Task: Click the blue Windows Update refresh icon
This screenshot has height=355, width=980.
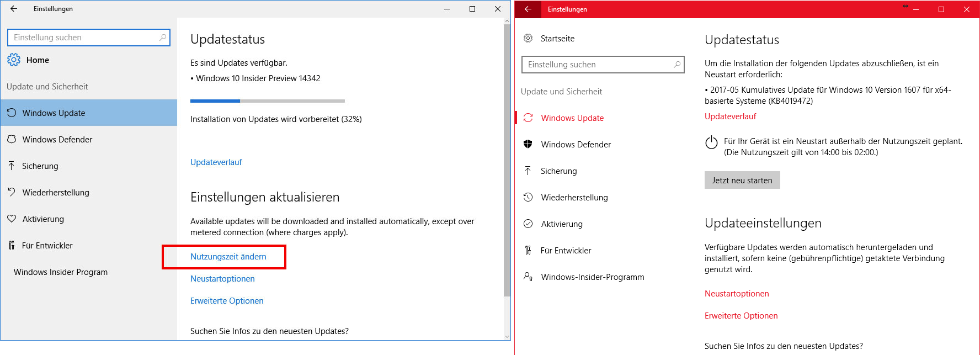Action: 12,113
